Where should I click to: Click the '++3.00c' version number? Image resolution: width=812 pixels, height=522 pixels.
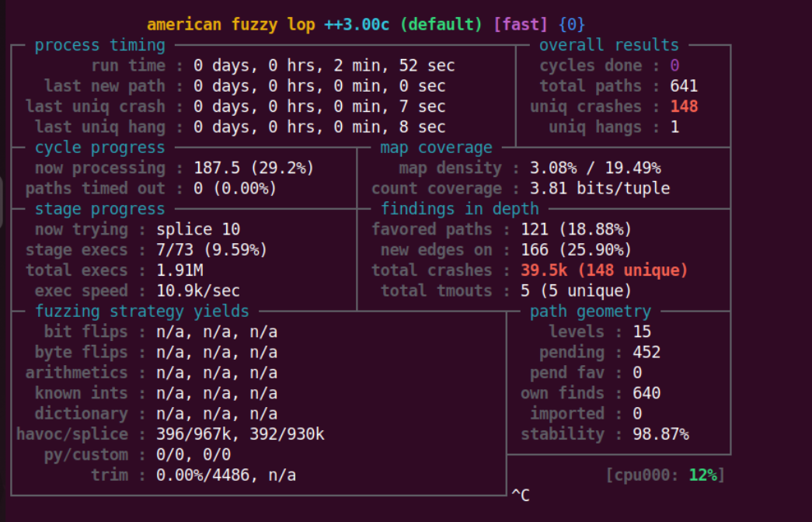[x=357, y=25]
